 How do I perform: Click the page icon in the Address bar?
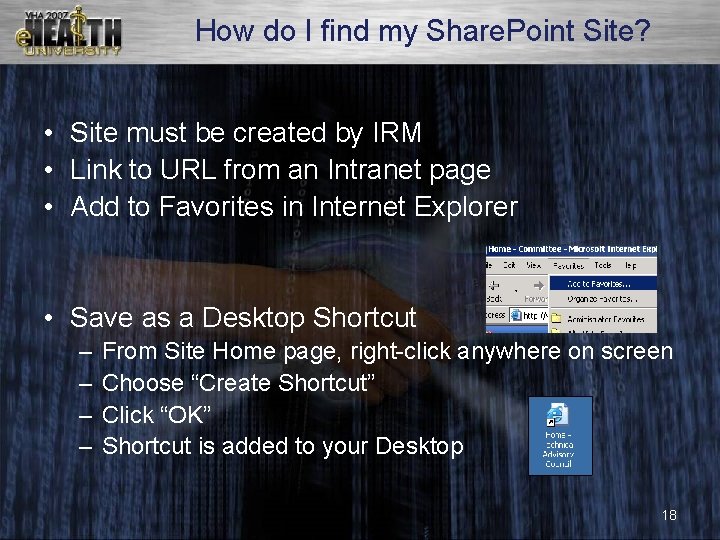pyautogui.click(x=517, y=315)
